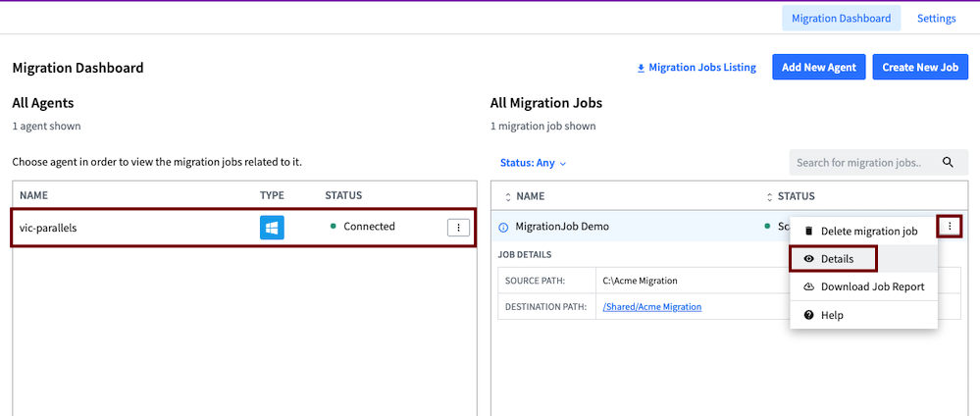
Task: Sort jobs by the NAME column
Action: [525, 196]
